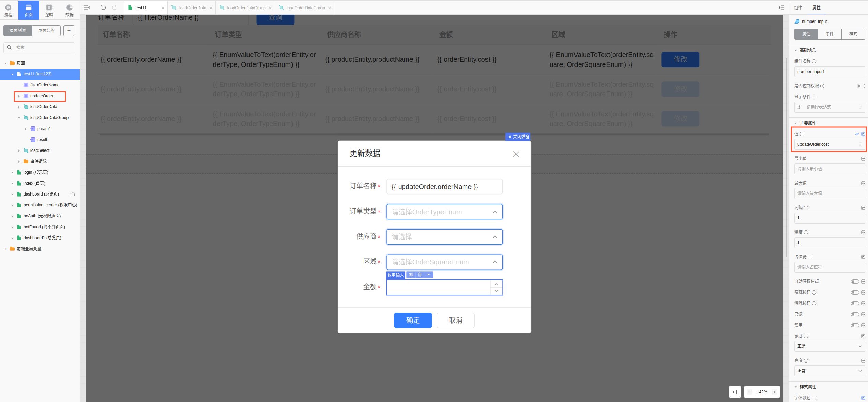Image resolution: width=868 pixels, height=402 pixels.
Task: Collapse the 基础信息 section
Action: (x=796, y=51)
